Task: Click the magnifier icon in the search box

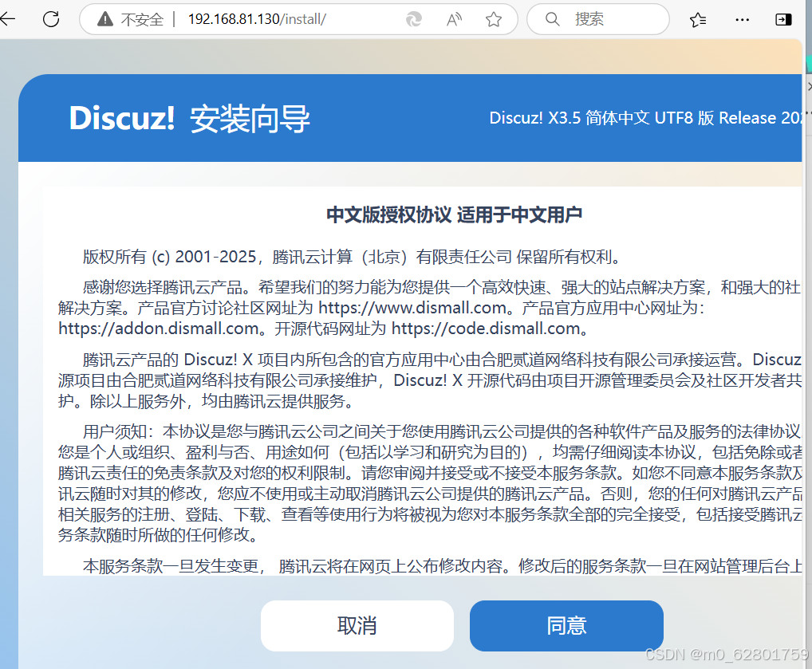Action: 552,18
